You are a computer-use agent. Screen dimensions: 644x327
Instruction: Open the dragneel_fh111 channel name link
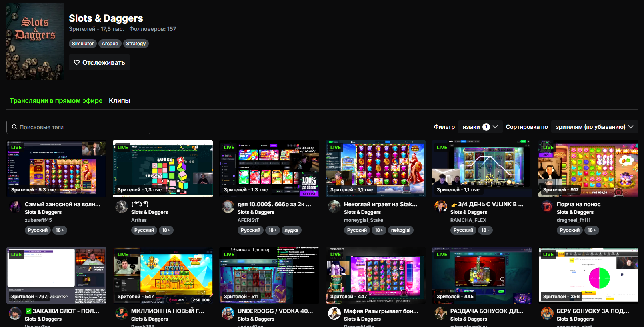coord(574,220)
